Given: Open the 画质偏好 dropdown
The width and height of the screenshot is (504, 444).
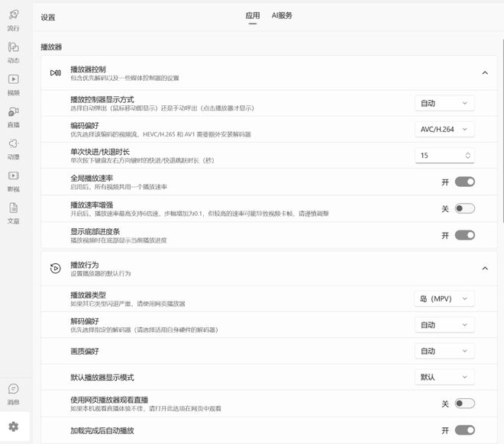Looking at the screenshot, I should coord(444,351).
